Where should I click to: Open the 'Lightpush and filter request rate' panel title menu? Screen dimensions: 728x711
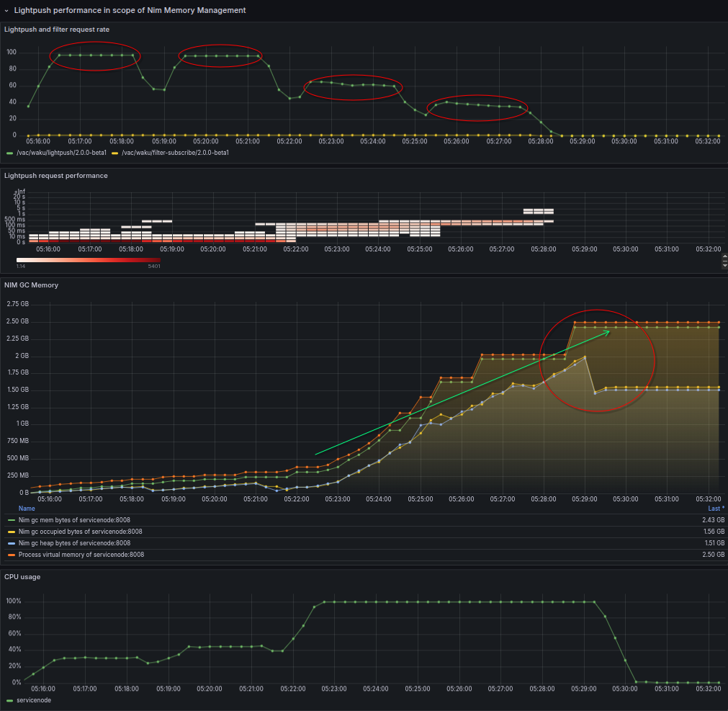56,30
